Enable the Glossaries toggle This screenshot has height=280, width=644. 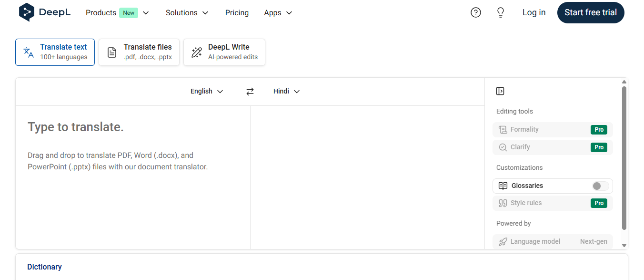click(600, 186)
